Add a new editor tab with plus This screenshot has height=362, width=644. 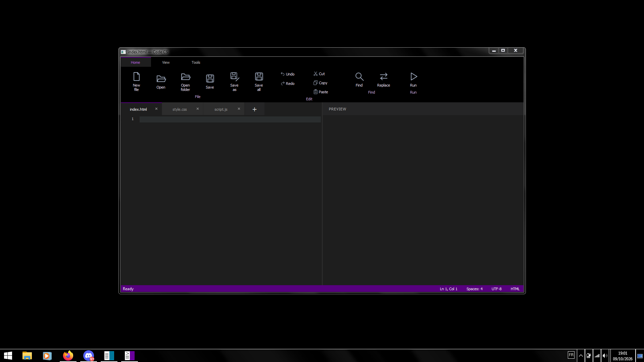254,109
